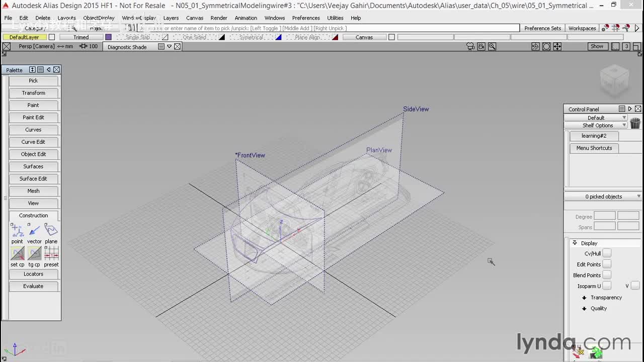This screenshot has width=644, height=362.
Task: Select the point construction tool
Action: [x=17, y=230]
